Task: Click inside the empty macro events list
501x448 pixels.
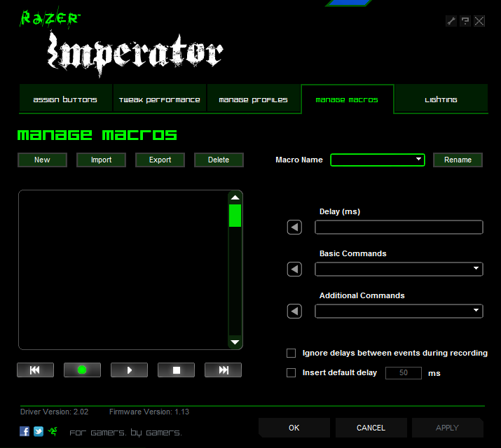Action: [x=123, y=270]
